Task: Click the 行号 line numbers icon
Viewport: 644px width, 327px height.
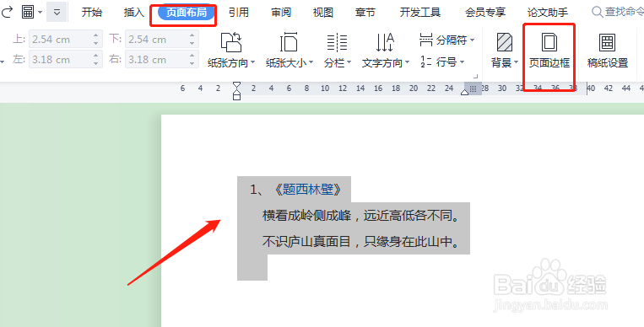Action: click(x=426, y=62)
